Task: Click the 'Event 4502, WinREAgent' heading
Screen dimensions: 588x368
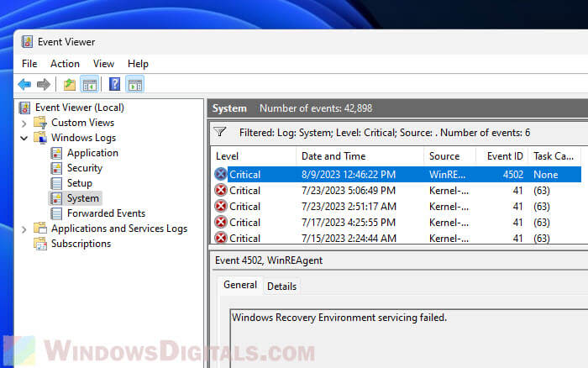Action: pos(269,260)
